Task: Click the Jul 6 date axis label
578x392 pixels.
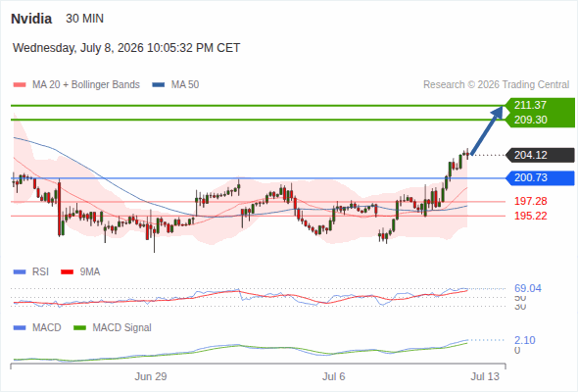Action: coord(334,376)
